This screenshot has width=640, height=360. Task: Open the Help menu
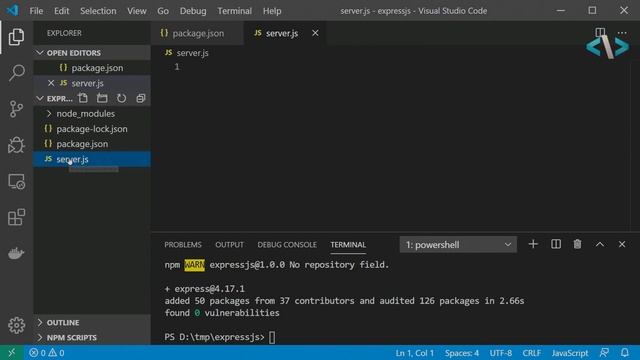pyautogui.click(x=272, y=11)
